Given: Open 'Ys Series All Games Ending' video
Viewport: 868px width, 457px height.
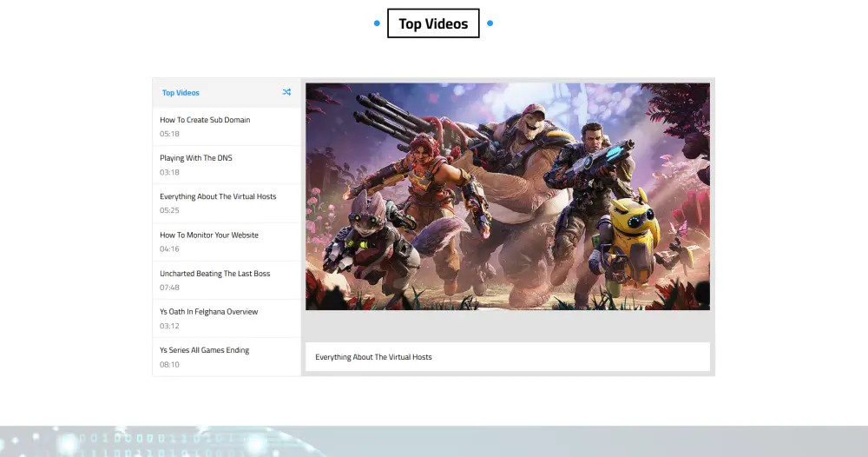Looking at the screenshot, I should tap(227, 357).
